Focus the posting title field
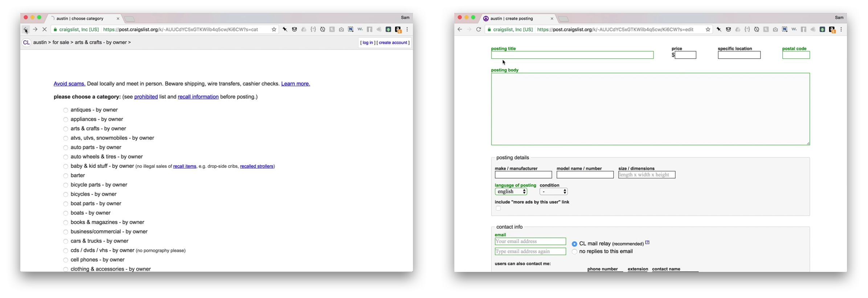 click(x=572, y=55)
